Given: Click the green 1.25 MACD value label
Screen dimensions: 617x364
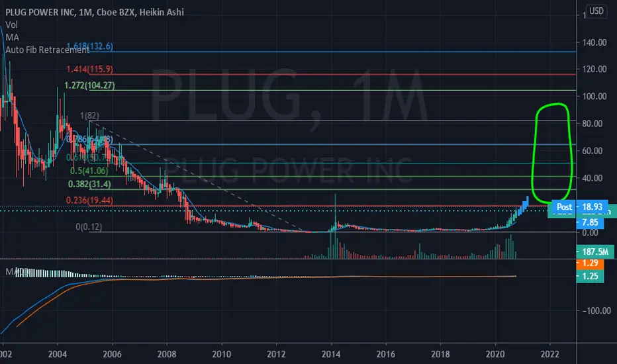Looking at the screenshot, I should 590,276.
